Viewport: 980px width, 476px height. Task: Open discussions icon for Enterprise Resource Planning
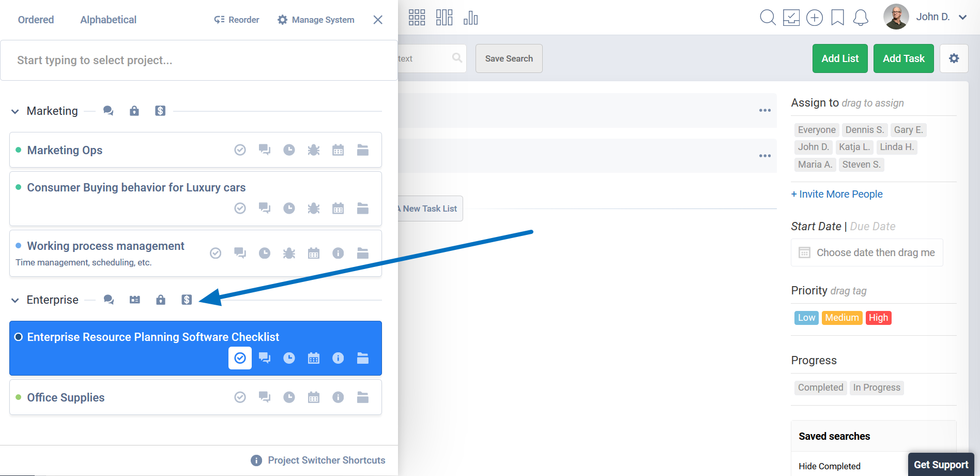(265, 358)
